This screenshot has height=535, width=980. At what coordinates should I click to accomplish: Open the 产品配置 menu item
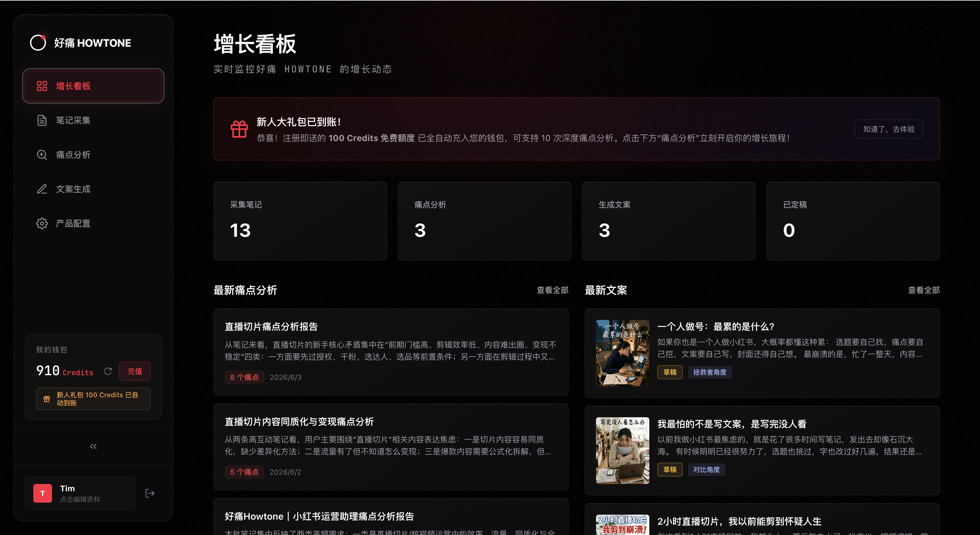[x=93, y=223]
